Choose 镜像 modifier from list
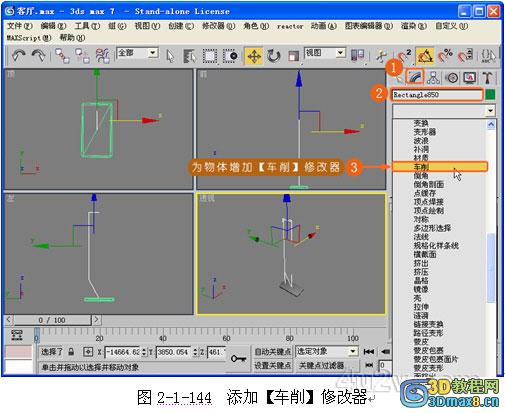This screenshot has height=413, width=505. point(421,289)
